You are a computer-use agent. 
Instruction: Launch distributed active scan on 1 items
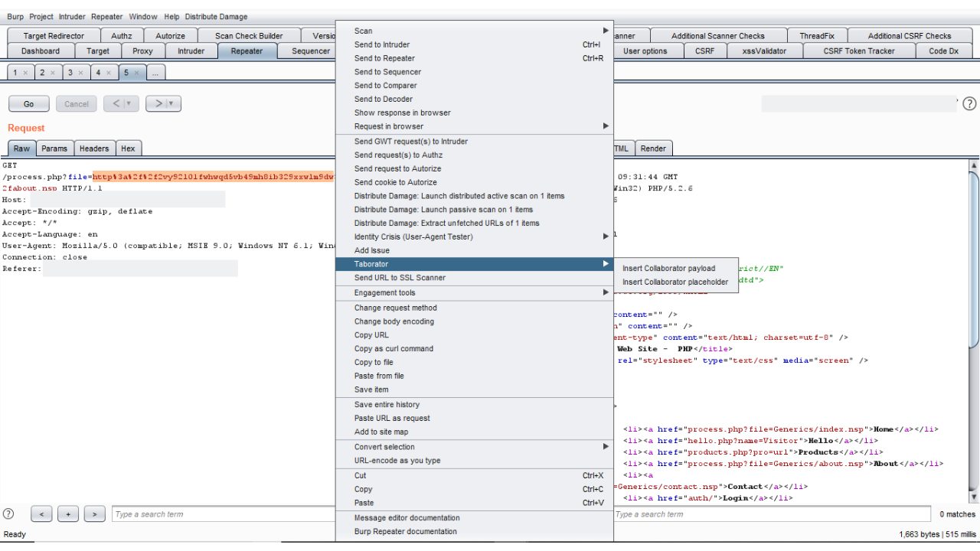475,196
